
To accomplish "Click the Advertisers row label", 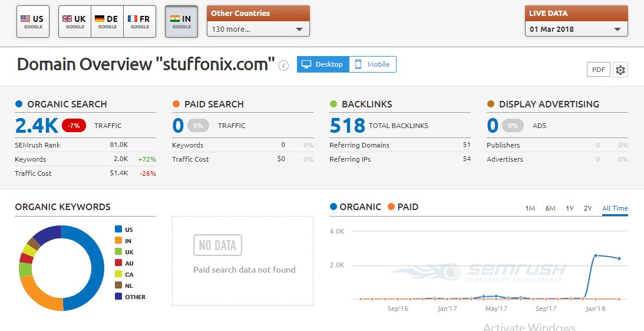I will pyautogui.click(x=505, y=159).
